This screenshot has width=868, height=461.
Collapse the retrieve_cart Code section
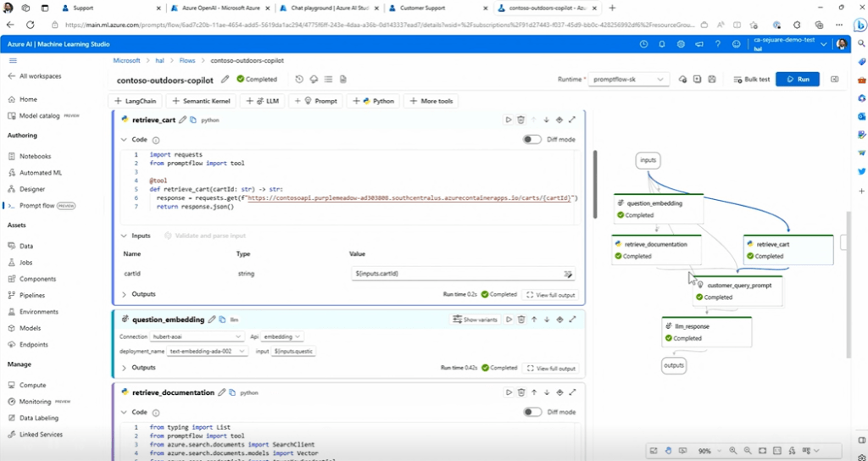click(x=124, y=140)
